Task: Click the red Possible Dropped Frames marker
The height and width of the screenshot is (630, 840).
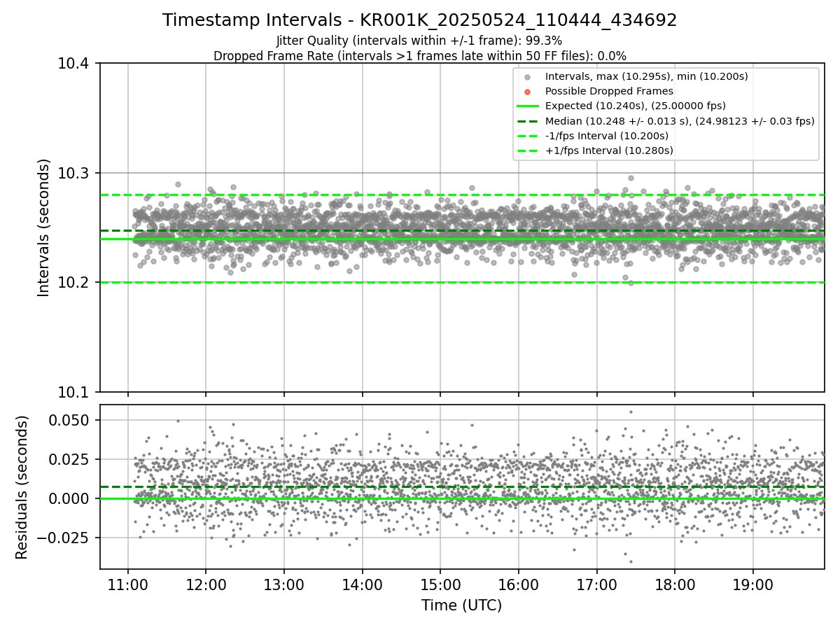Action: (528, 91)
